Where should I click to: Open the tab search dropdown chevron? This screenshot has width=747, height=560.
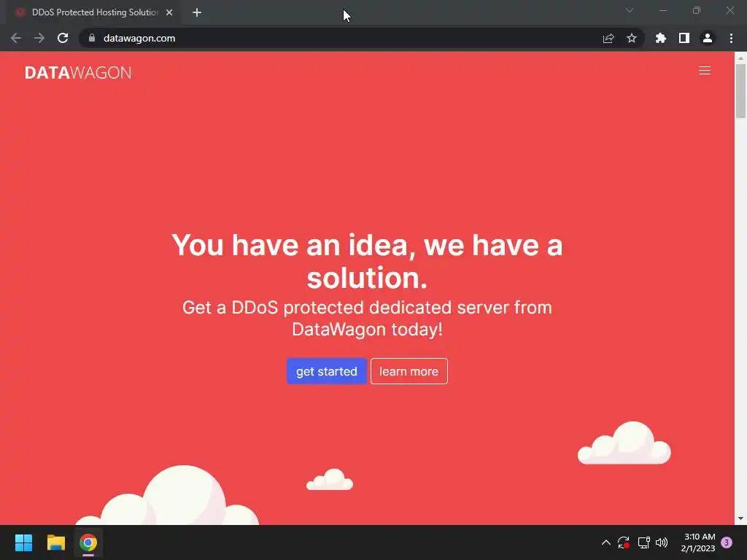pos(630,10)
